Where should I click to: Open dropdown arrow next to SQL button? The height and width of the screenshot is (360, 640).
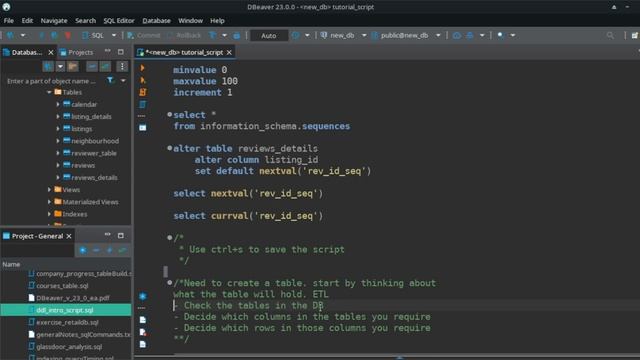[x=114, y=36]
